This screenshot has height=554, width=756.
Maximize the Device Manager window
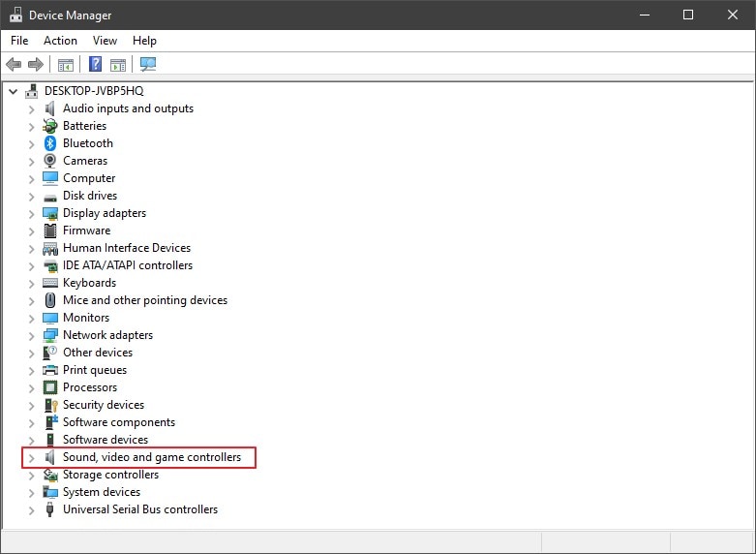click(688, 15)
